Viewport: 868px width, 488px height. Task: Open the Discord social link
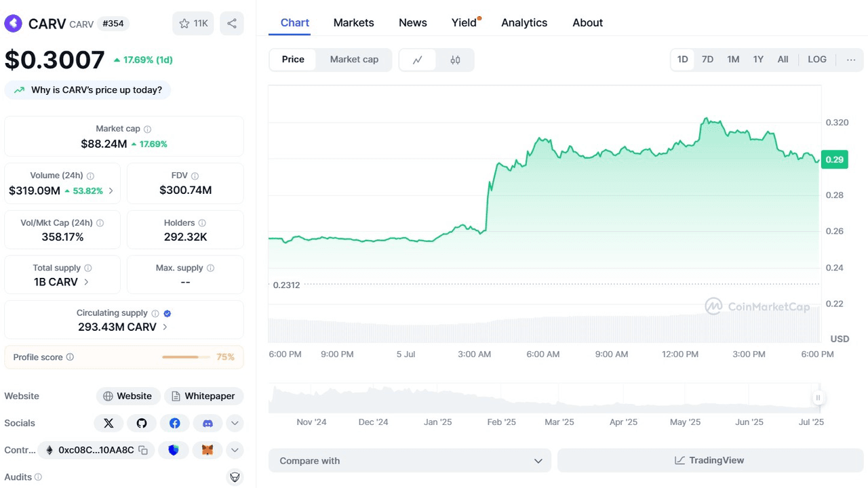tap(208, 423)
